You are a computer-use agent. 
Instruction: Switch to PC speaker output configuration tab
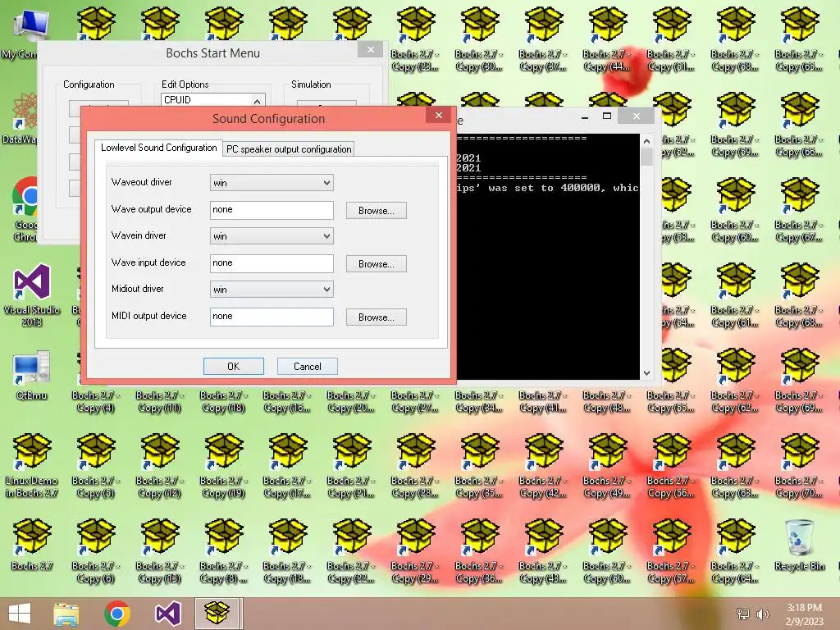[289, 149]
